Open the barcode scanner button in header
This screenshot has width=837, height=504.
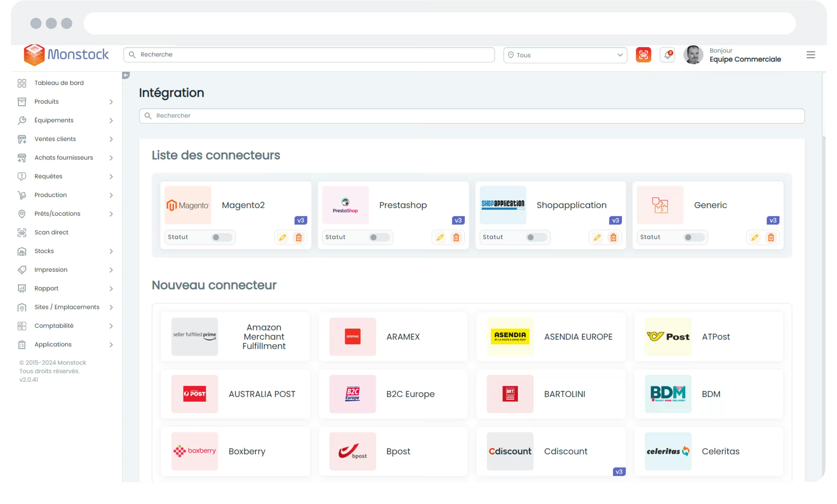[643, 55]
